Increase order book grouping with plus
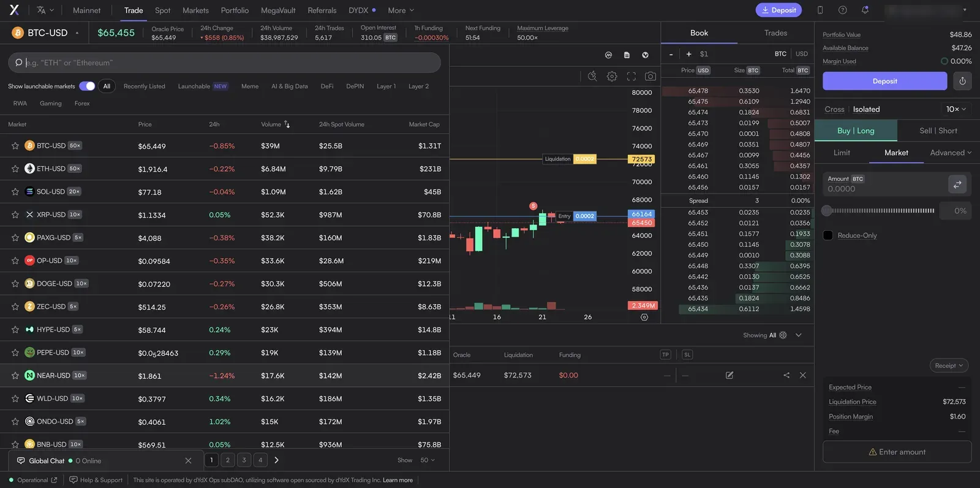 tap(688, 54)
